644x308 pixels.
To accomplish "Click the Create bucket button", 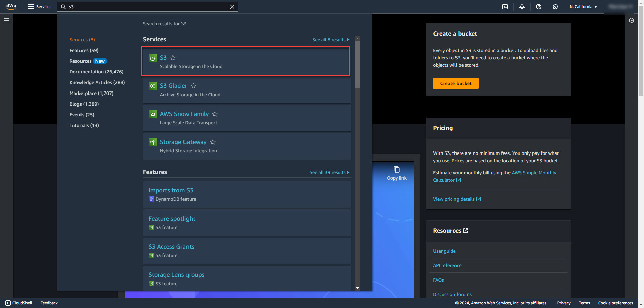I will point(456,83).
